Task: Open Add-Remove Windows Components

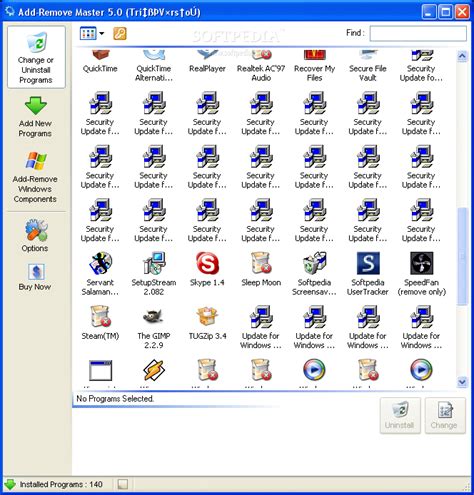Action: coord(35,177)
